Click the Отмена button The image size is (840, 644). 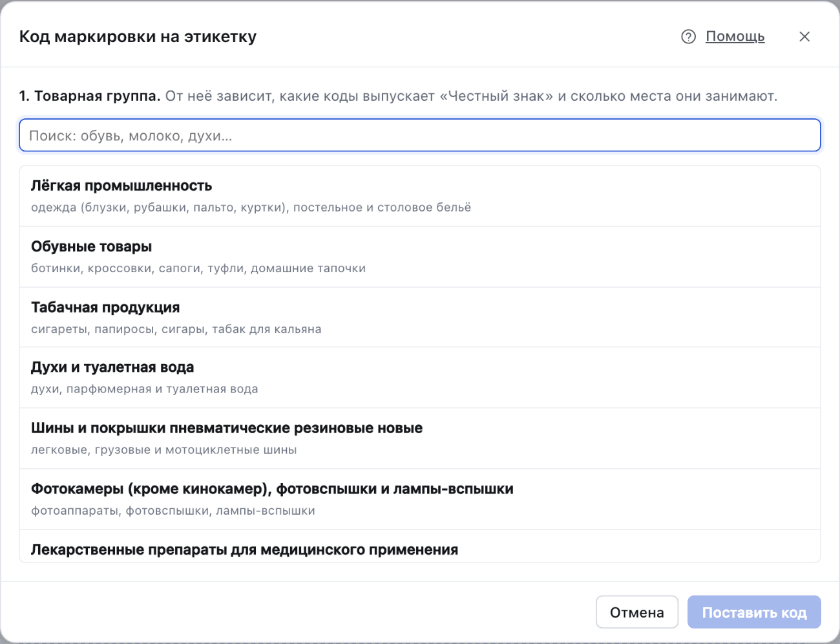click(x=637, y=612)
